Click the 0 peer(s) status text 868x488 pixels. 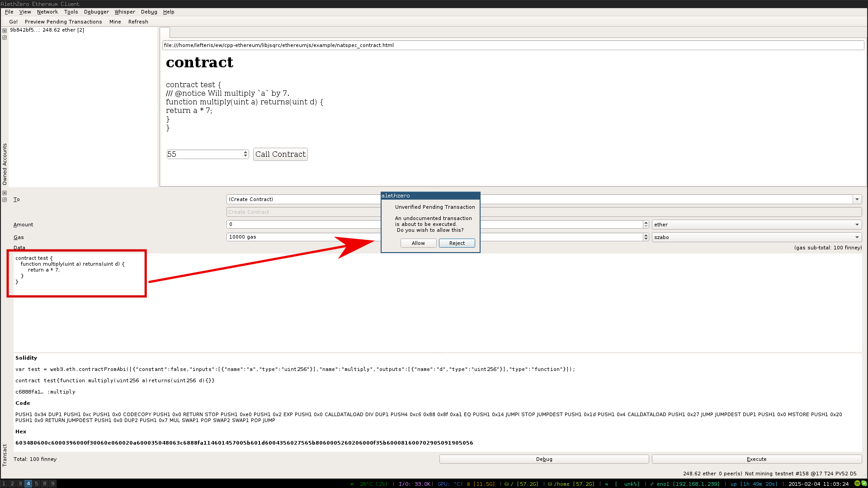[x=730, y=474]
